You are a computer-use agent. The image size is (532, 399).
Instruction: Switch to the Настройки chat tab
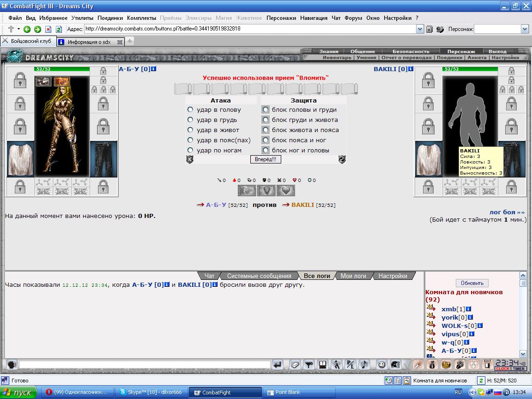click(393, 276)
